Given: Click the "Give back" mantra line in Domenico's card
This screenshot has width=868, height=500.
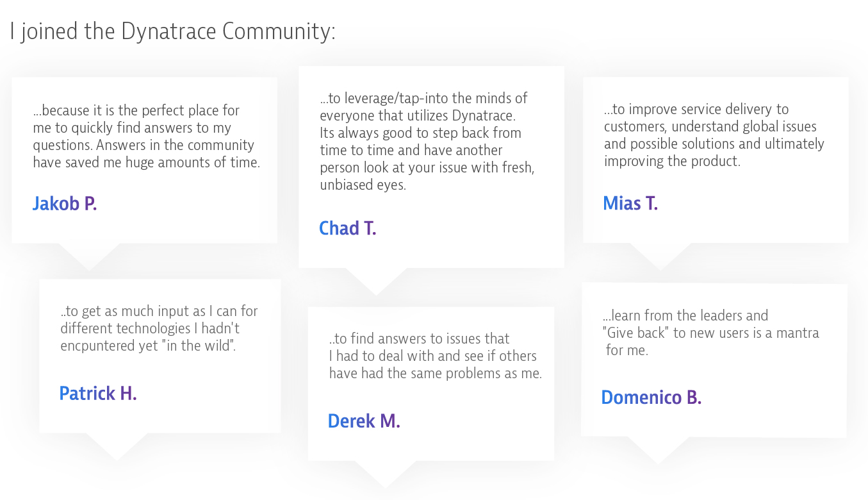Looking at the screenshot, I should 711,333.
